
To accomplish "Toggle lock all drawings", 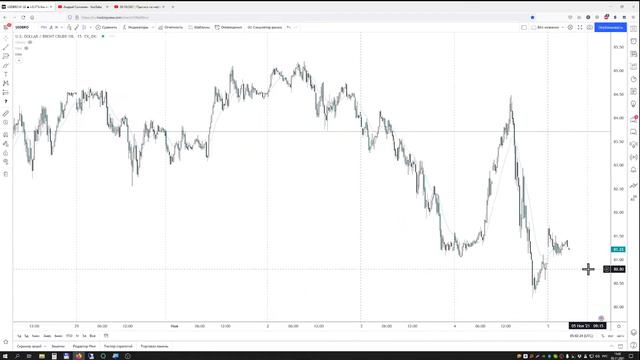I will (6, 153).
